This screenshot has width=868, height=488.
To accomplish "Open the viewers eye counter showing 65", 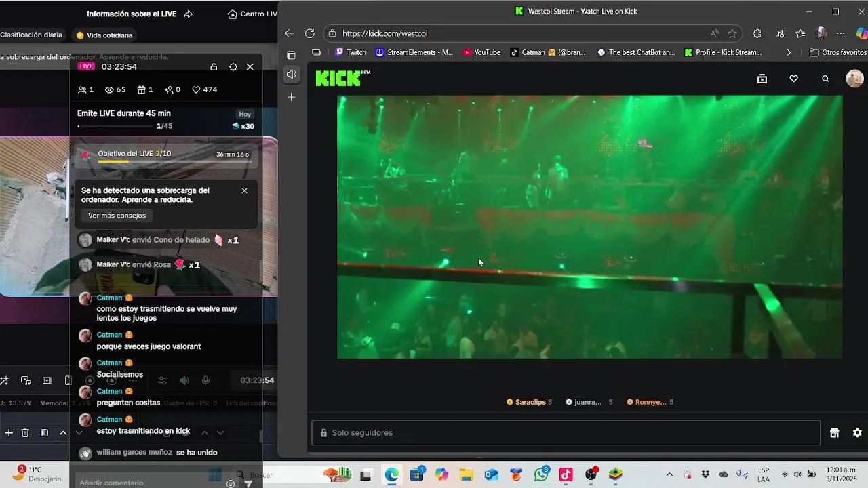I will (x=115, y=89).
